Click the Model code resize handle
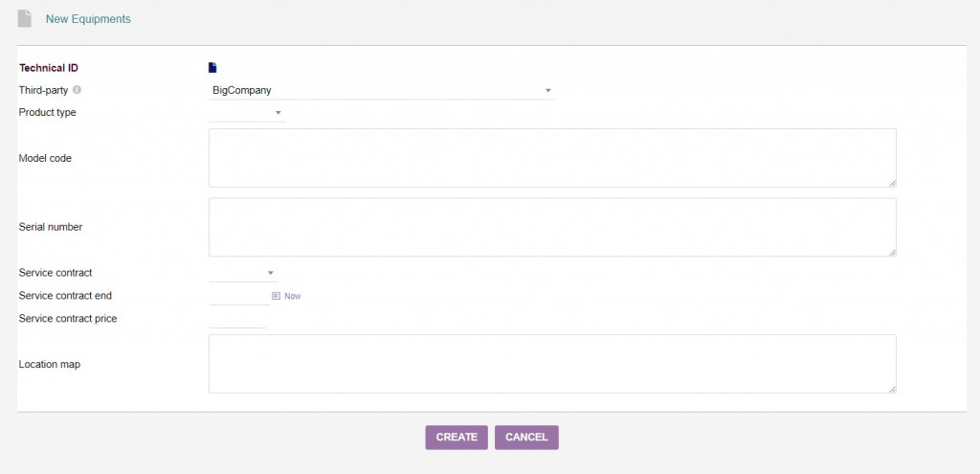 [892, 183]
